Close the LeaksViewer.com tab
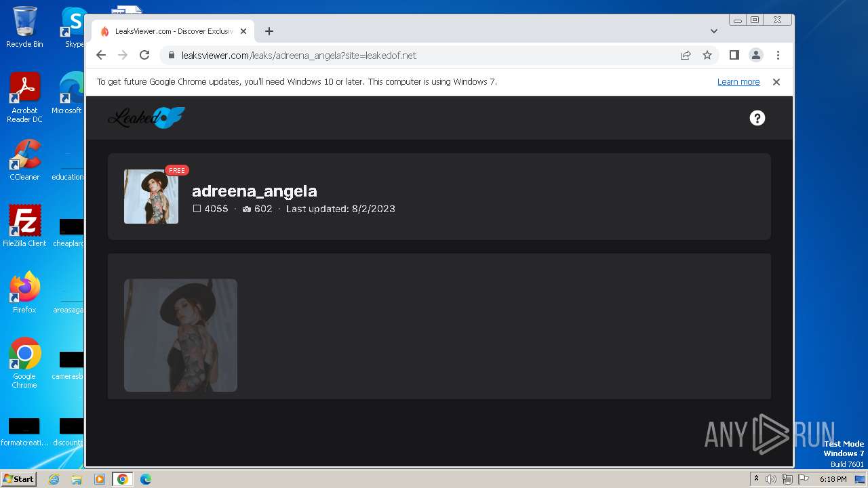This screenshot has width=868, height=488. point(243,31)
